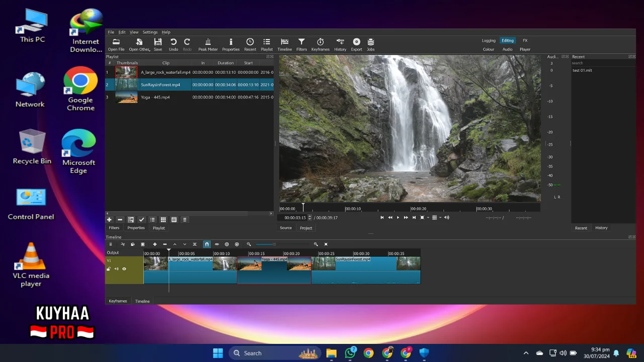The width and height of the screenshot is (644, 362).
Task: Switch to the Audio layout
Action: click(x=508, y=49)
